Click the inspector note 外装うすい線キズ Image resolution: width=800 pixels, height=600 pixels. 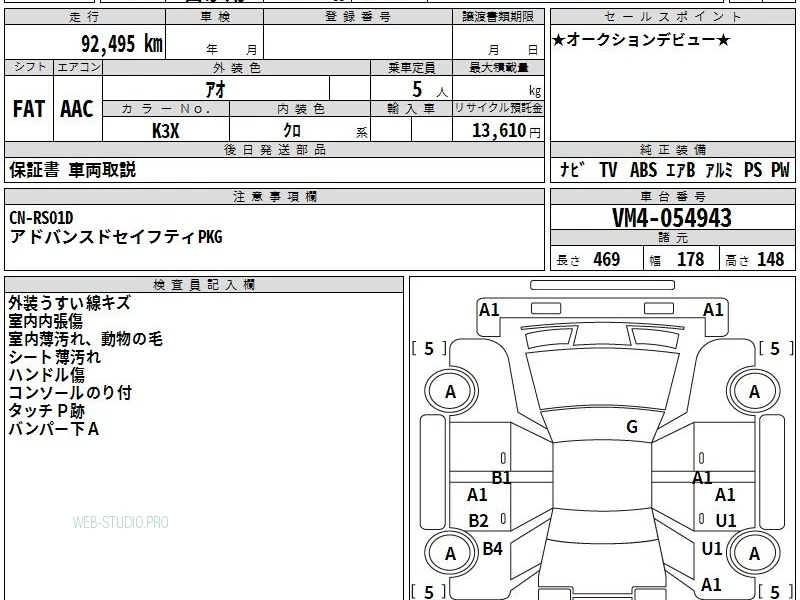(x=69, y=303)
